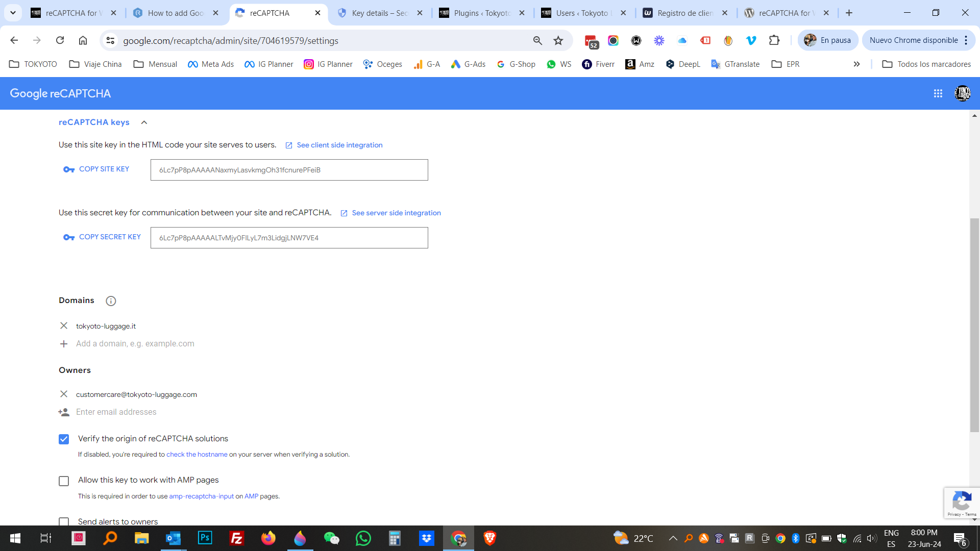Screen dimensions: 980x551
Task: Click the page vertical scrollbar
Action: click(x=974, y=325)
